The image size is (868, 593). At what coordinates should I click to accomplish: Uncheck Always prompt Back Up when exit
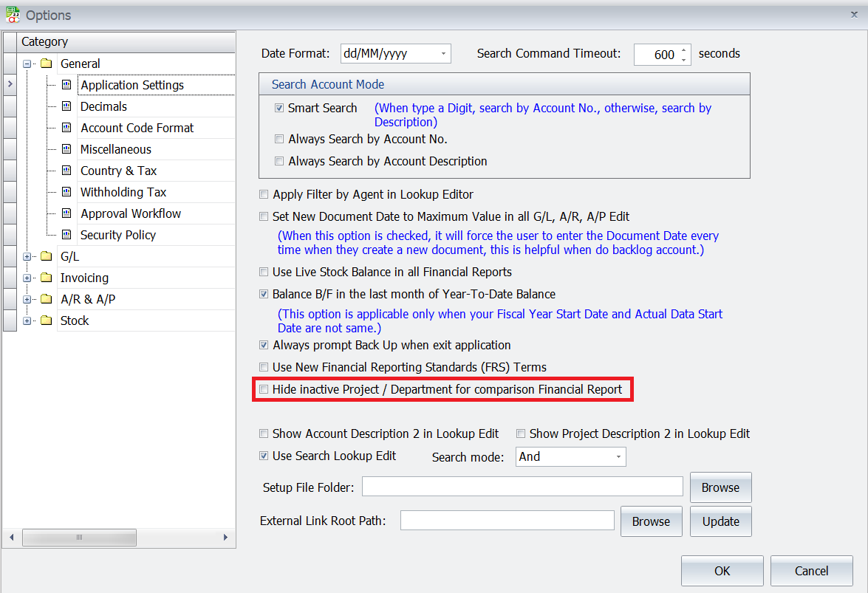point(264,345)
